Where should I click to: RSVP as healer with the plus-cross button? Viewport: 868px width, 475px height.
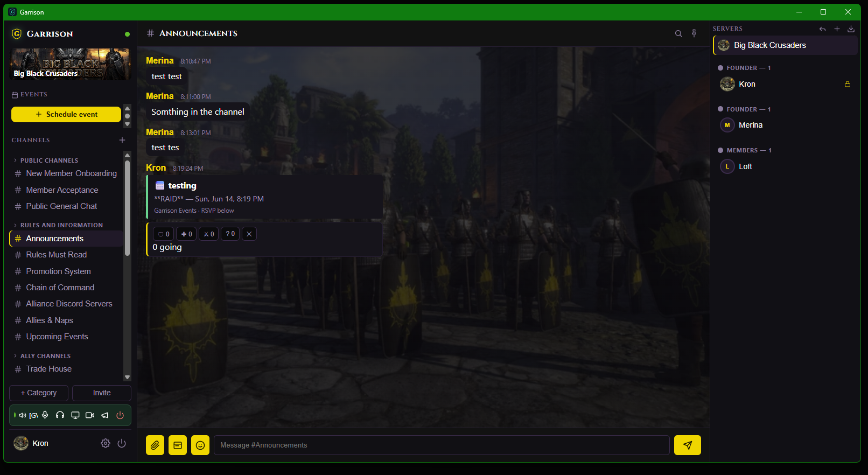pos(186,234)
